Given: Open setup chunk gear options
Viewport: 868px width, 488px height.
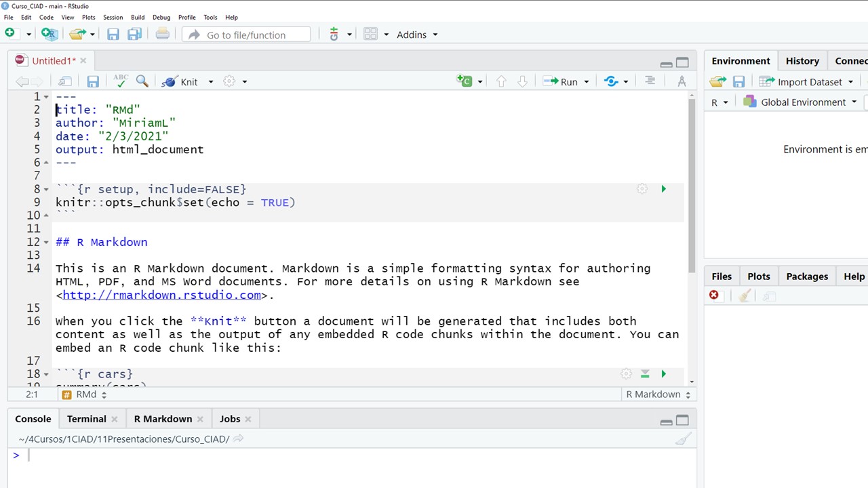Looking at the screenshot, I should coord(642,189).
